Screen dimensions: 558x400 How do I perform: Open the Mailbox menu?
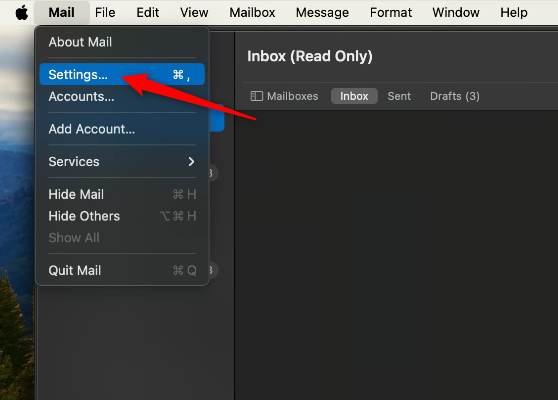252,13
